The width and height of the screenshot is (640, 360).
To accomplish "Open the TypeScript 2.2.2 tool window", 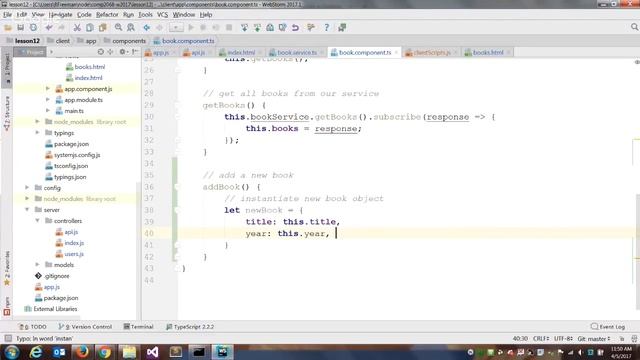I will tap(190, 327).
